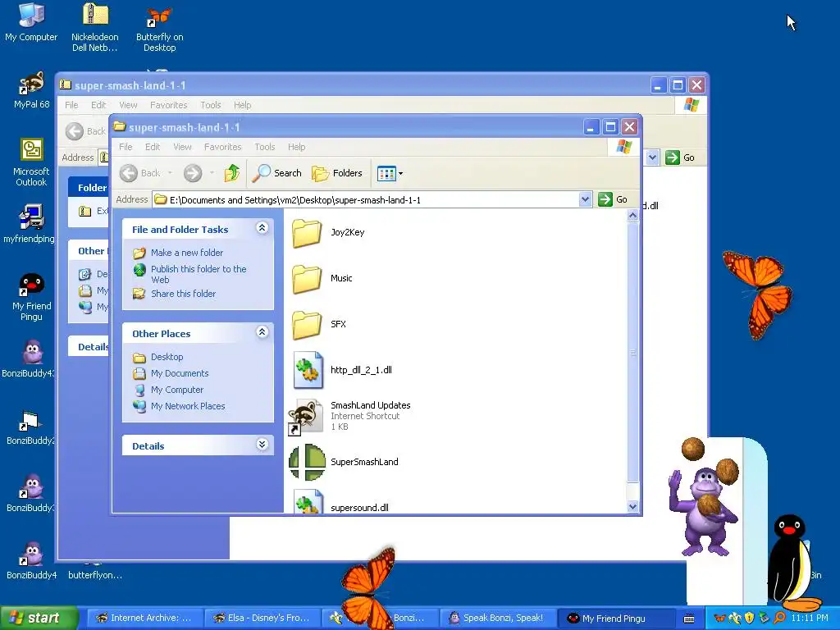Open Edit menu in front window

click(x=153, y=147)
